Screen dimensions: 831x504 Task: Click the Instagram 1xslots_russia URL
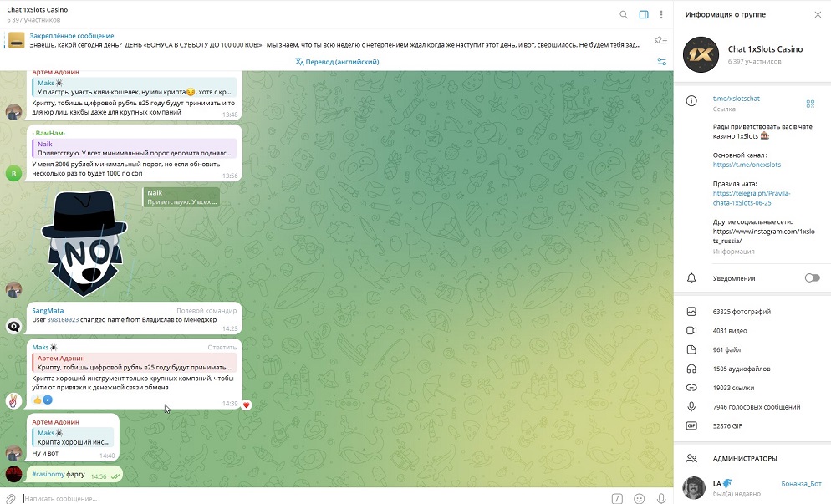763,237
